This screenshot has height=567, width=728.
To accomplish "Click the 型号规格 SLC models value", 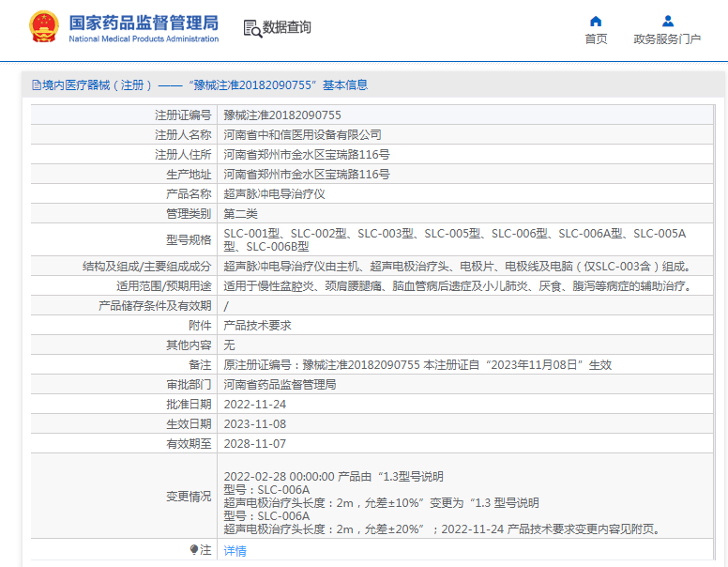I will [455, 239].
